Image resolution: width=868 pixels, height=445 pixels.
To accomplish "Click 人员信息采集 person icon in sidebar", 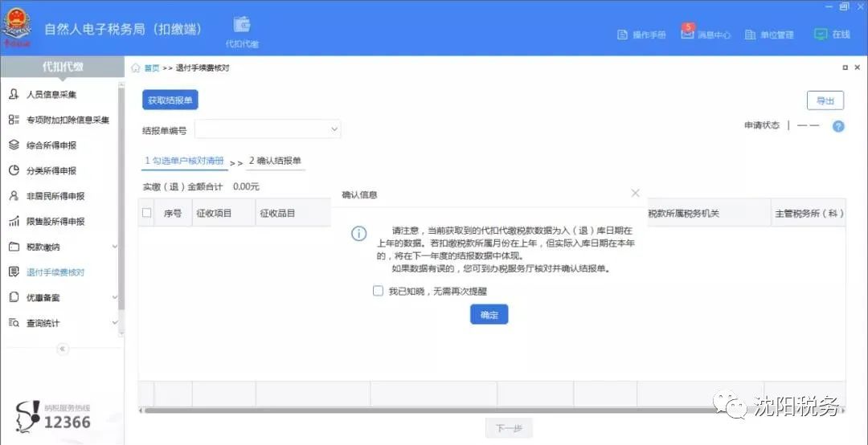I will coord(14,94).
